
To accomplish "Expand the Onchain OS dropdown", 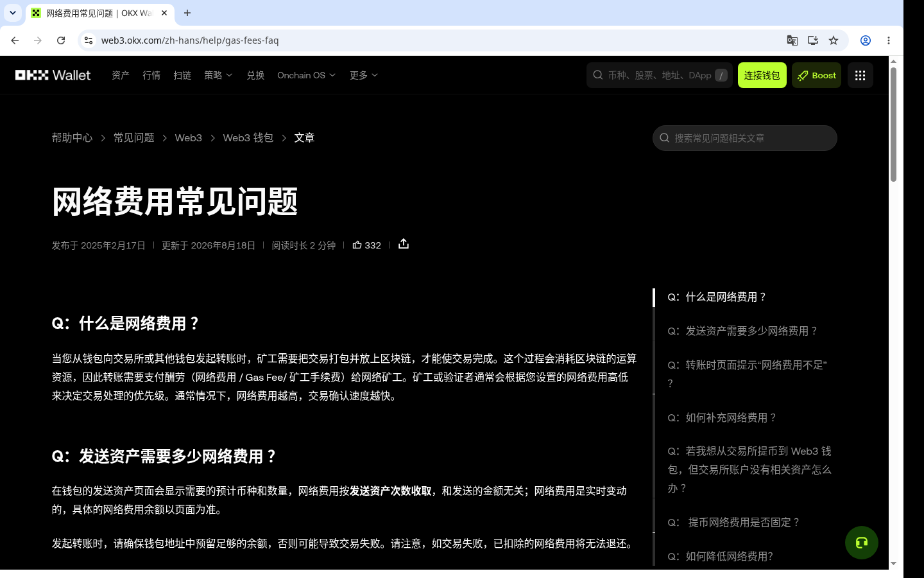I will (x=307, y=75).
